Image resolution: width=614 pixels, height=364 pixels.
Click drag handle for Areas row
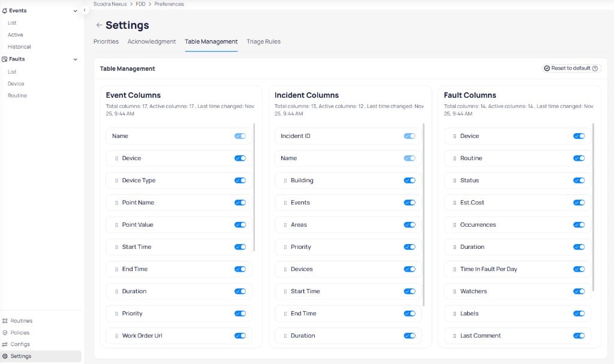pyautogui.click(x=285, y=225)
